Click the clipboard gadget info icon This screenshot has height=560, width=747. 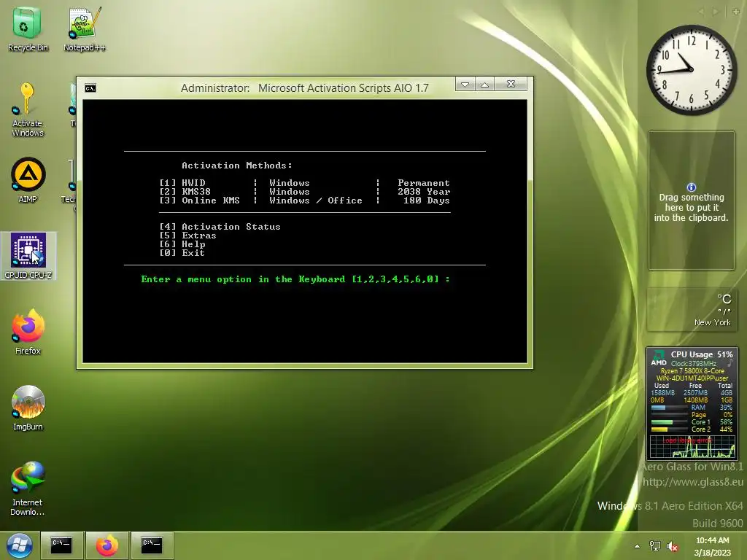pos(692,187)
